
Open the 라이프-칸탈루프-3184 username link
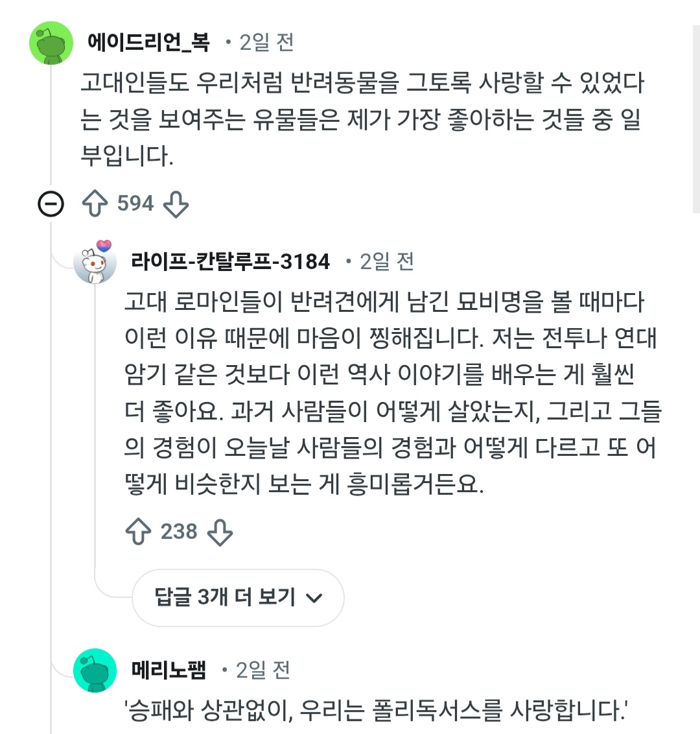pos(230,262)
